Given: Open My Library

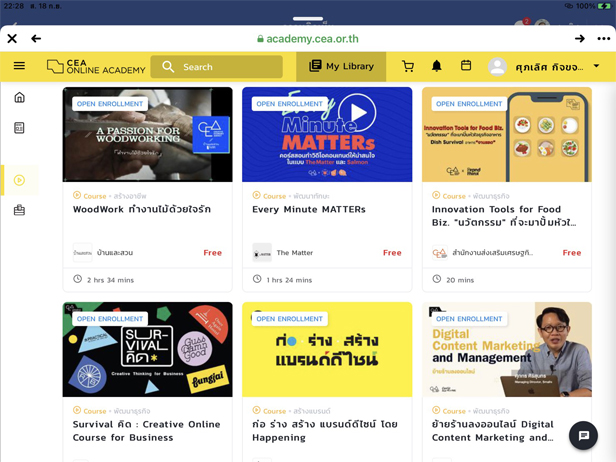Looking at the screenshot, I should (341, 66).
